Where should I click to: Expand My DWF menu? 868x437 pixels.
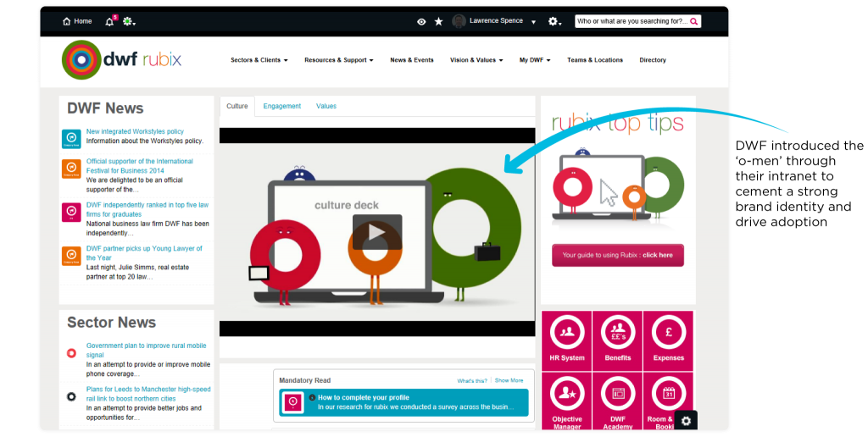click(x=535, y=60)
